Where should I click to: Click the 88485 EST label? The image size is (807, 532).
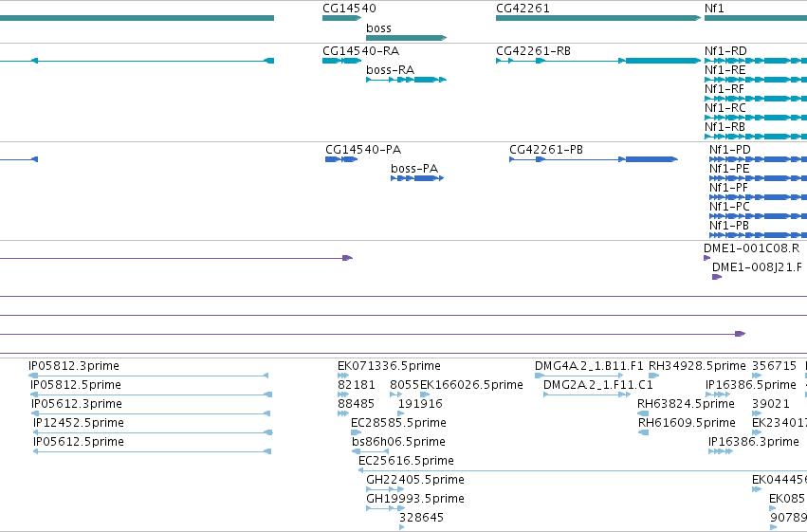pos(357,404)
